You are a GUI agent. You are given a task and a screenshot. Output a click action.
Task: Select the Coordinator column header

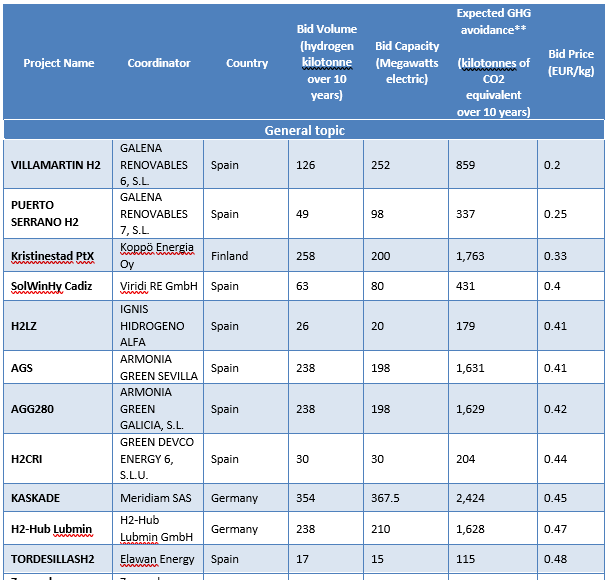coord(158,63)
